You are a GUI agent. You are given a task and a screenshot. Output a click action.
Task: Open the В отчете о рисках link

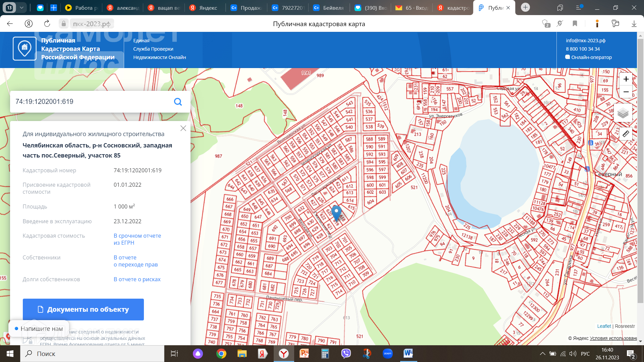click(137, 279)
